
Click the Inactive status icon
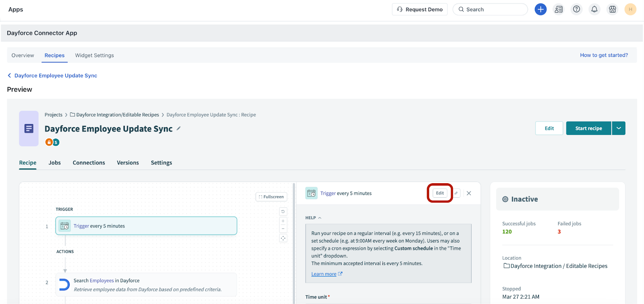click(505, 199)
